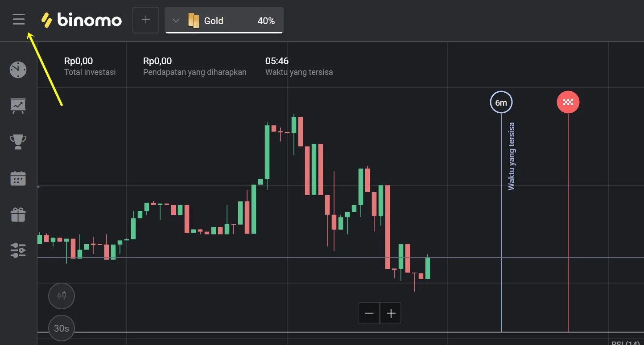The width and height of the screenshot is (644, 345).
Task: Open the economic calendar icon
Action: (x=18, y=178)
